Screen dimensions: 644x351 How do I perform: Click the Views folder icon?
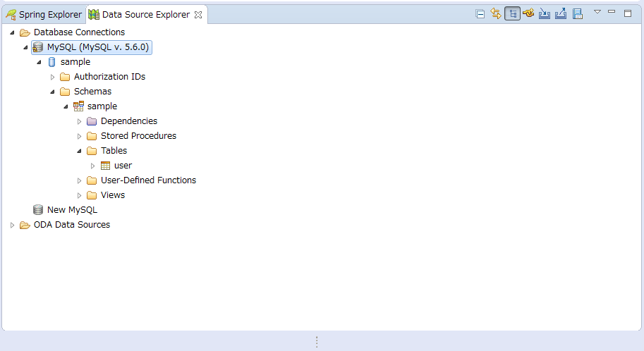click(x=92, y=195)
